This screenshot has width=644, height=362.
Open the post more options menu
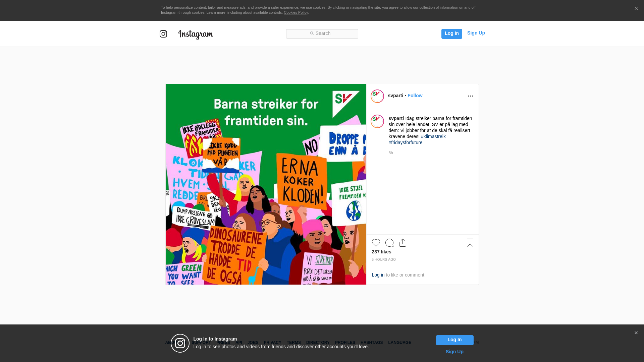click(x=470, y=96)
